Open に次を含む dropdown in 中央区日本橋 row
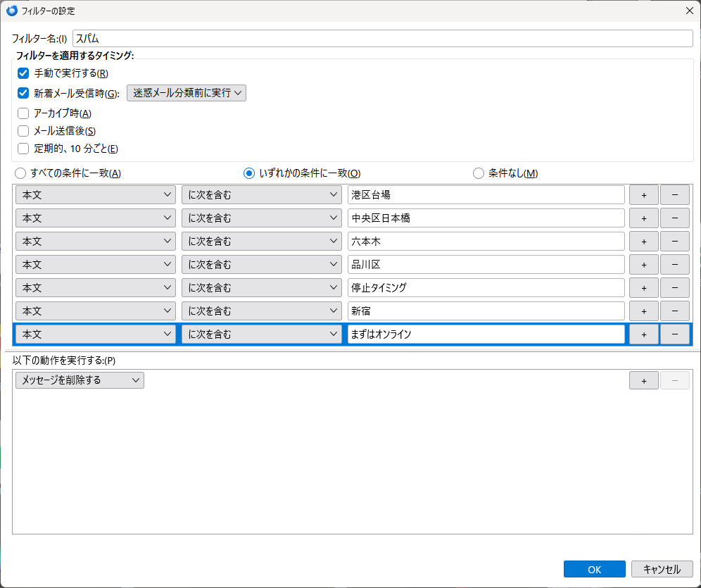Image resolution: width=701 pixels, height=588 pixels. 262,218
